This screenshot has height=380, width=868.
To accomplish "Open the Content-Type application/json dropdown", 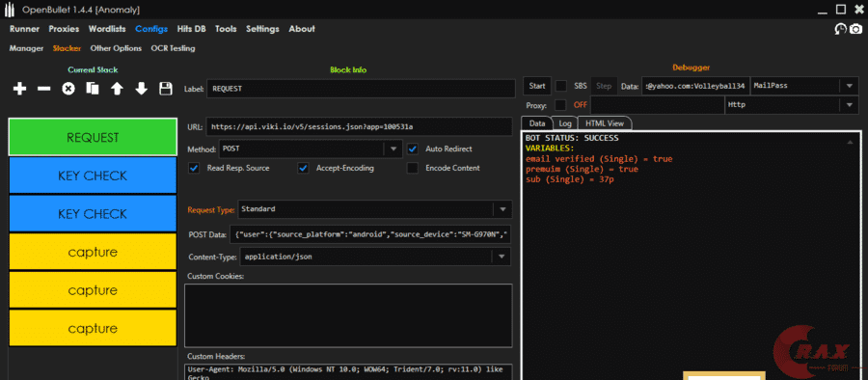I will (502, 257).
